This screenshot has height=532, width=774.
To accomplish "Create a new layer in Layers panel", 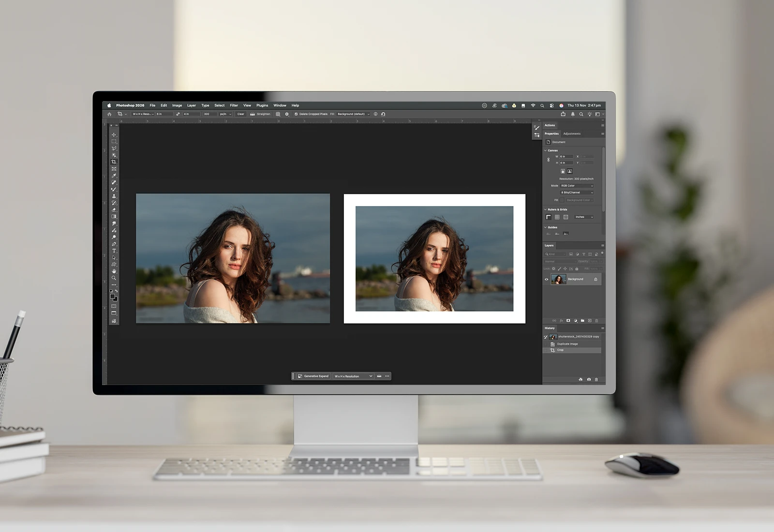I will pos(590,321).
